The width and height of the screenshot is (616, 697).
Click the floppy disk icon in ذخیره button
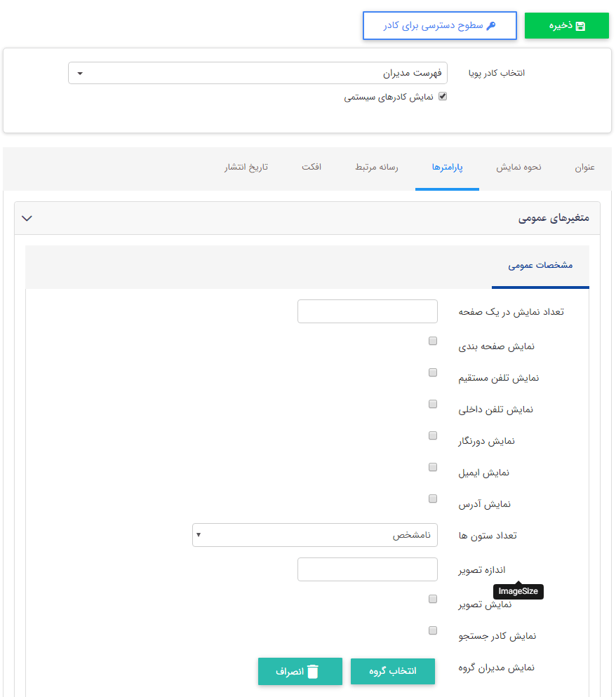point(580,25)
